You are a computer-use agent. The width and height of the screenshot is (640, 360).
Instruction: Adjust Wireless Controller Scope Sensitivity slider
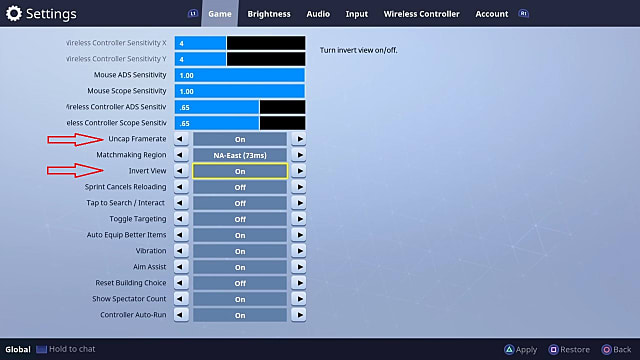[x=240, y=123]
